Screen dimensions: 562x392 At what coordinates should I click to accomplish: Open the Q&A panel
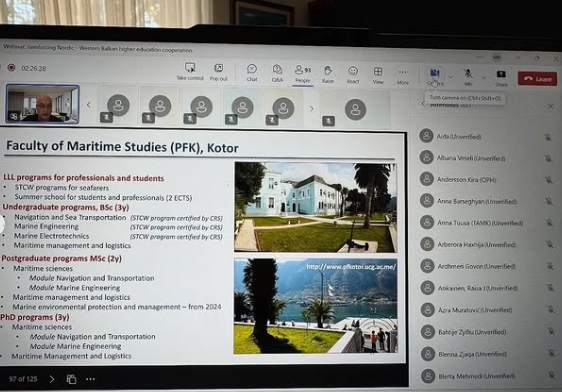277,73
